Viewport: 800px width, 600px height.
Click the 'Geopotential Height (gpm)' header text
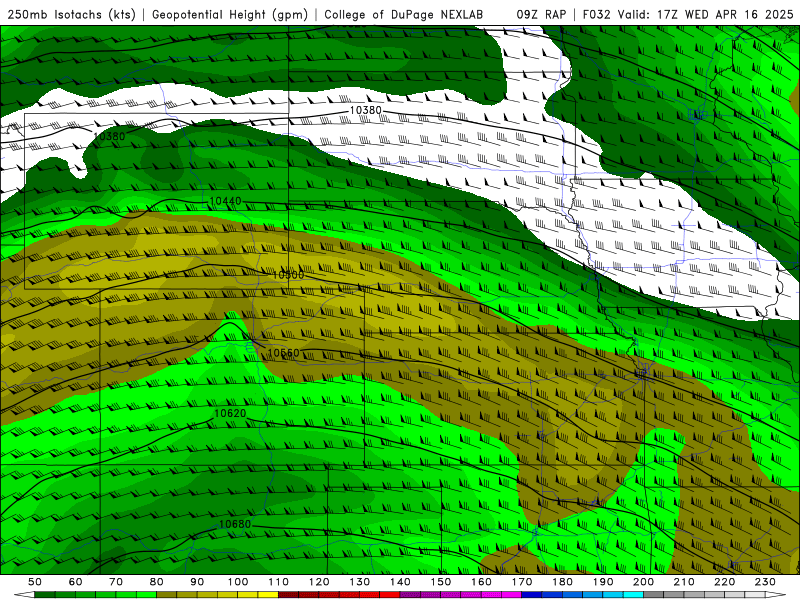coord(230,15)
